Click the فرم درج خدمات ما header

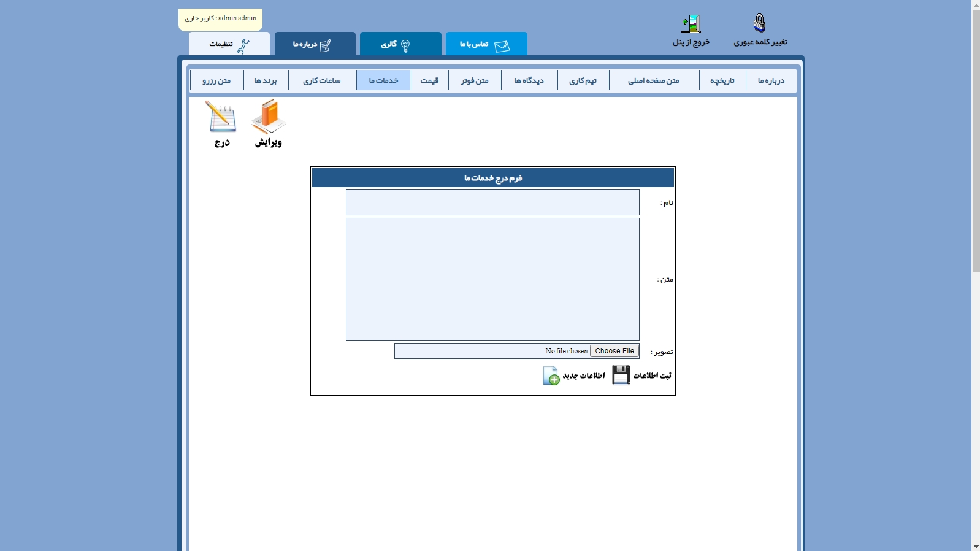click(493, 178)
